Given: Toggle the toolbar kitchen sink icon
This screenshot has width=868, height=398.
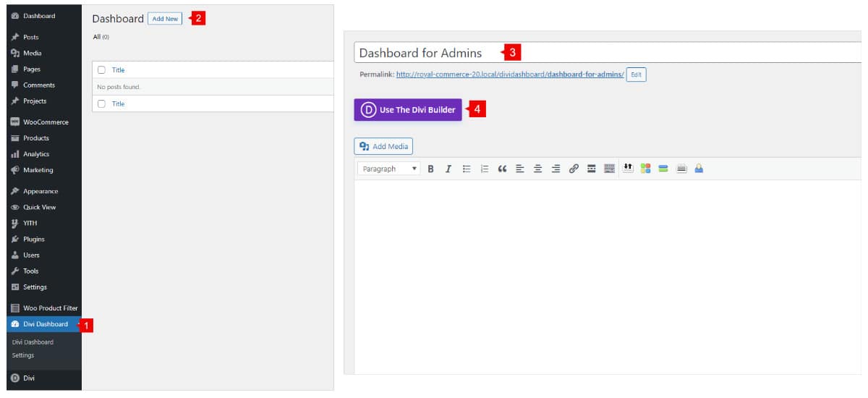Looking at the screenshot, I should [x=609, y=169].
